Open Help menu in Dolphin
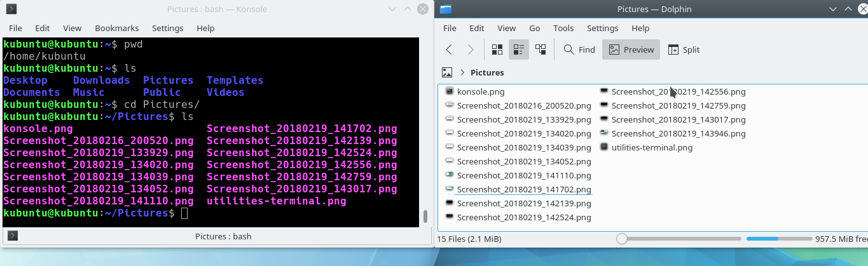 (x=640, y=28)
